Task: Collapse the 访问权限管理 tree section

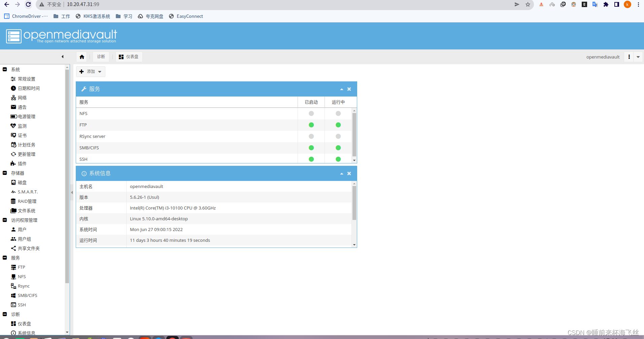Action: pyautogui.click(x=5, y=220)
